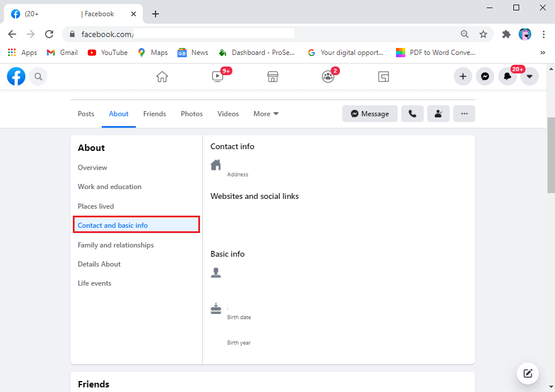The image size is (555, 392).
Task: Open notifications bell icon
Action: click(x=507, y=76)
